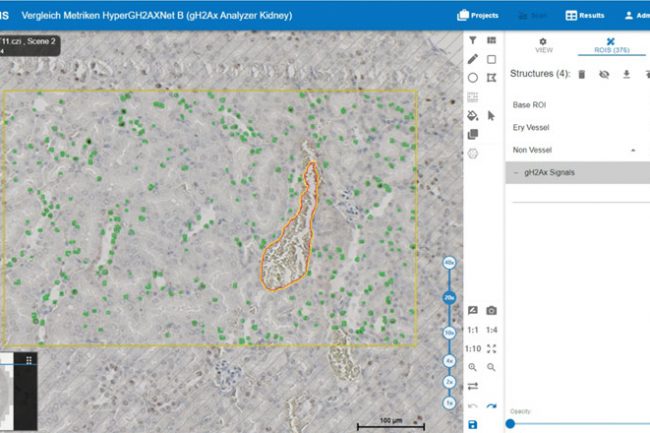Set magnification to 40x

449,262
